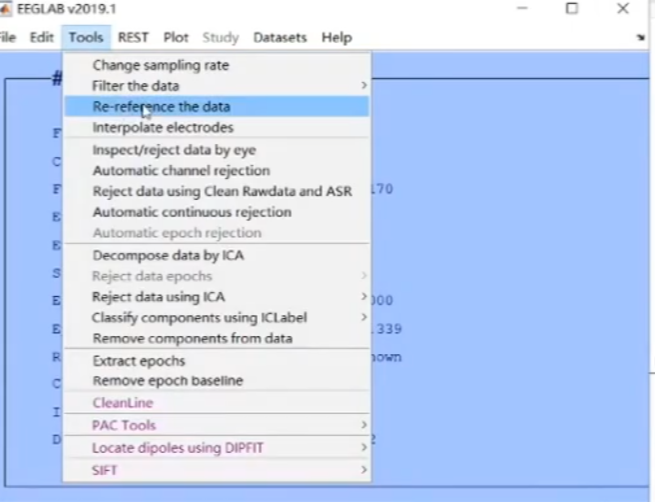The height and width of the screenshot is (502, 655).
Task: Open the REST menu
Action: point(133,38)
